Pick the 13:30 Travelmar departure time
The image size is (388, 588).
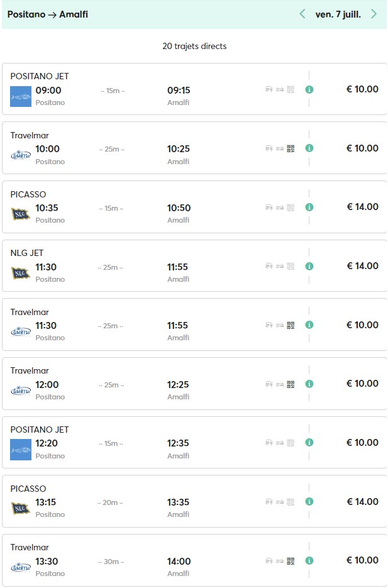[47, 561]
